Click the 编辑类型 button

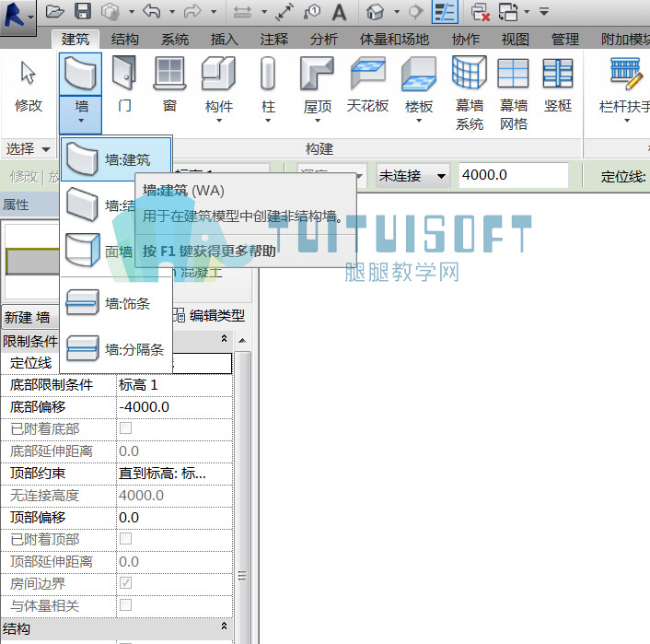coord(209,316)
